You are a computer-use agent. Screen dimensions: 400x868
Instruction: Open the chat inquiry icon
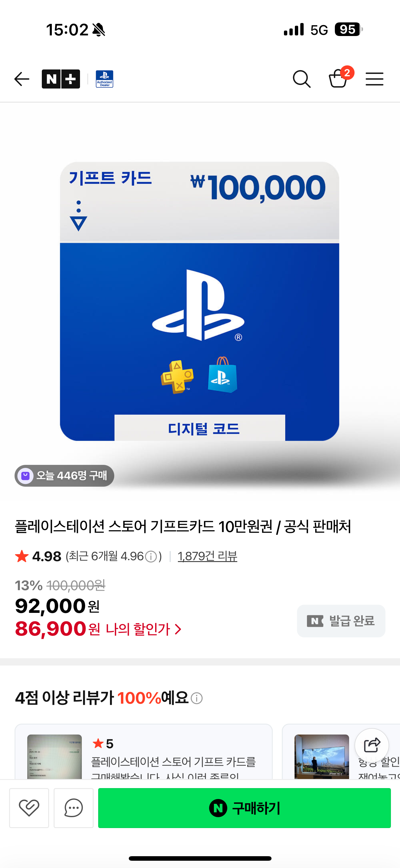[x=74, y=808]
